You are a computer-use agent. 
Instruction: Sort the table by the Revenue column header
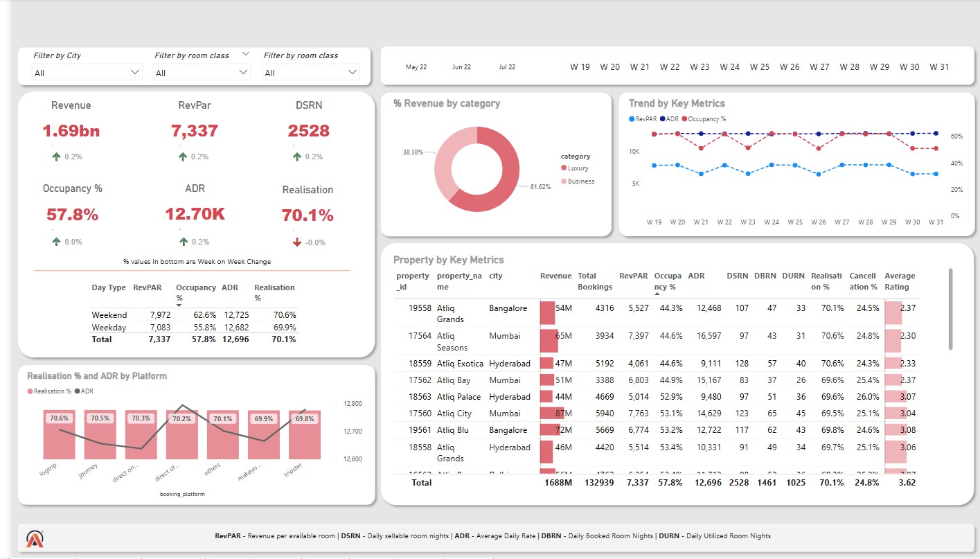pyautogui.click(x=554, y=275)
